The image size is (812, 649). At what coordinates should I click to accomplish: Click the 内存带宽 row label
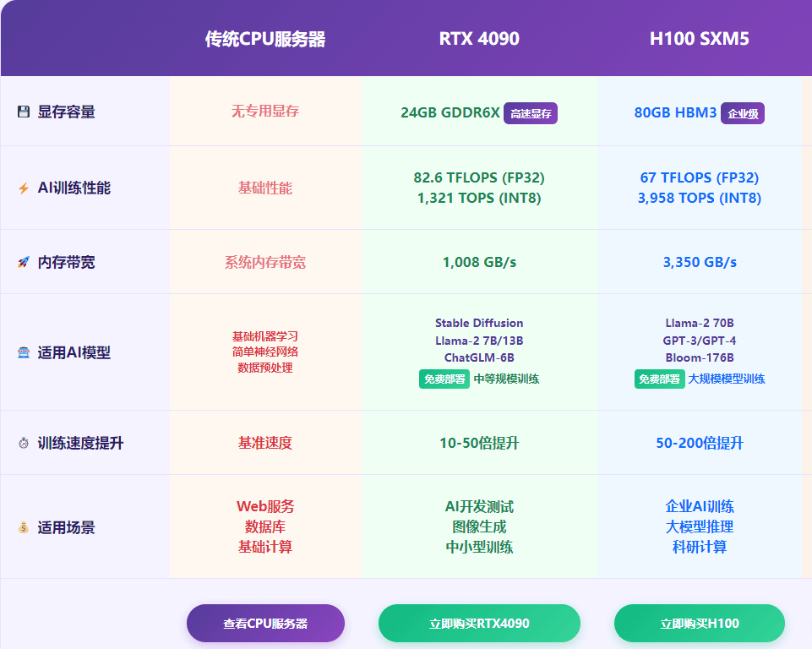pos(66,262)
